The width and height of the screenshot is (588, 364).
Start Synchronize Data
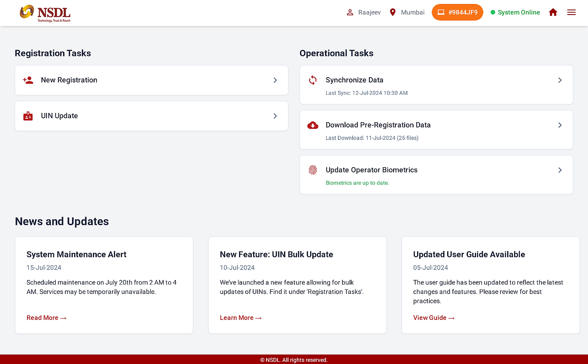coord(436,85)
